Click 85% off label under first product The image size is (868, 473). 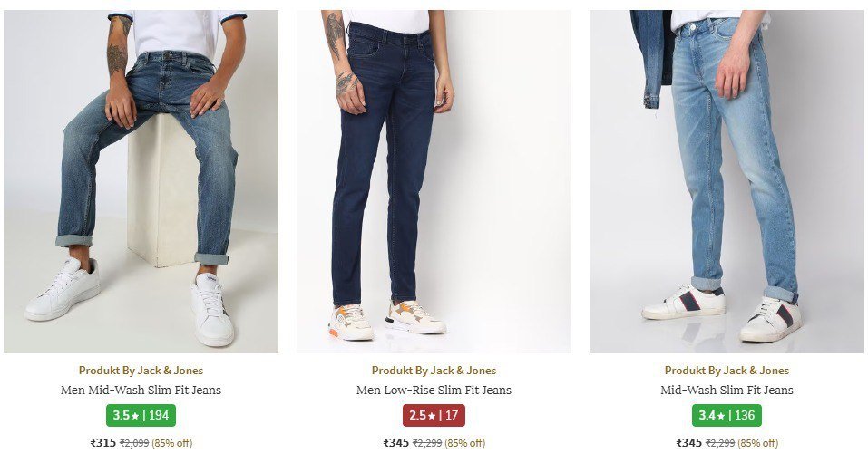[171, 443]
